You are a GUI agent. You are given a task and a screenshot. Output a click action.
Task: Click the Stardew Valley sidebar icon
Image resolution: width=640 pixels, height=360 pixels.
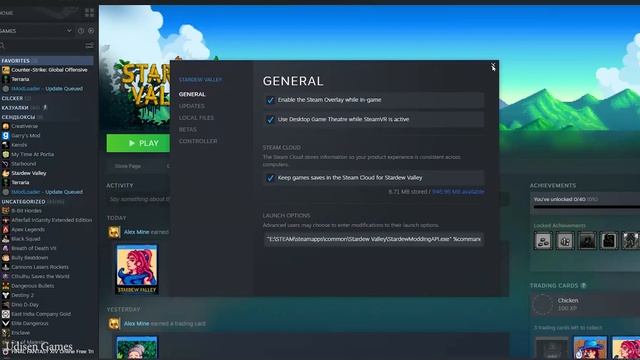6,173
